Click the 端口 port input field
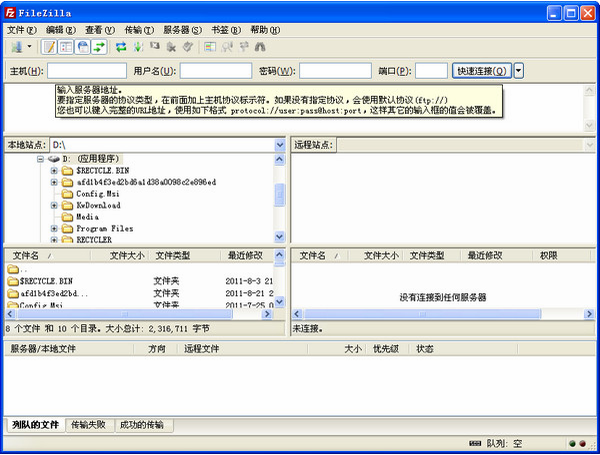 431,71
